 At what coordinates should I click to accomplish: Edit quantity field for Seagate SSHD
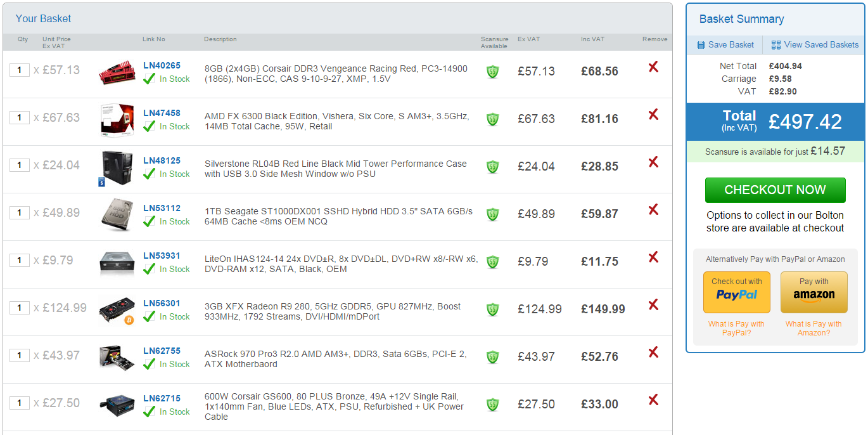click(20, 212)
